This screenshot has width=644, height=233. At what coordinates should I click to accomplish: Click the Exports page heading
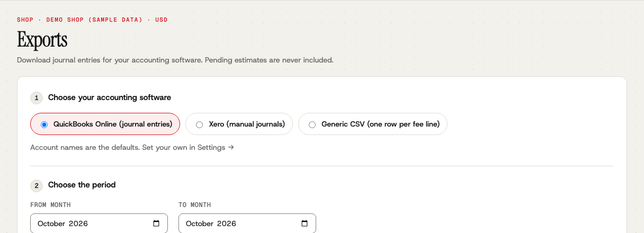click(x=42, y=40)
